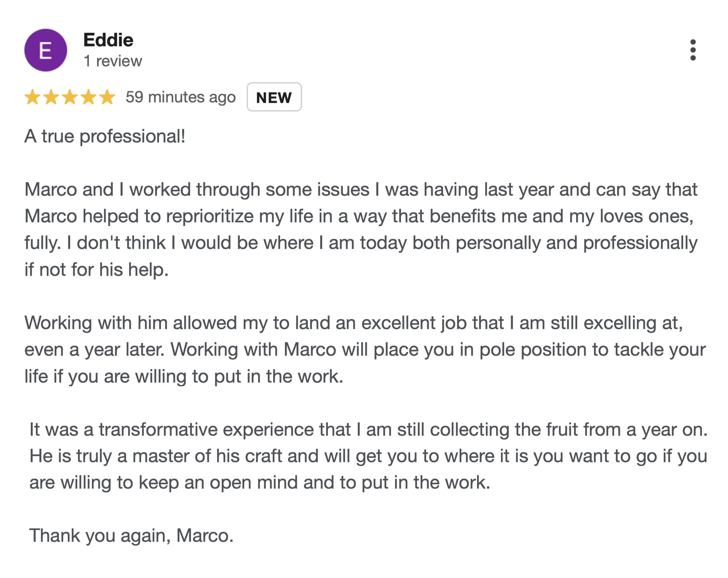Viewport: 728px width, 578px height.
Task: Click the second yellow rating star
Action: coord(51,97)
